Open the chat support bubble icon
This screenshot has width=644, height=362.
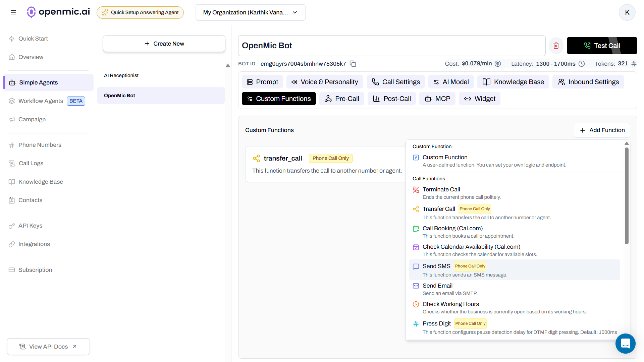tap(625, 343)
